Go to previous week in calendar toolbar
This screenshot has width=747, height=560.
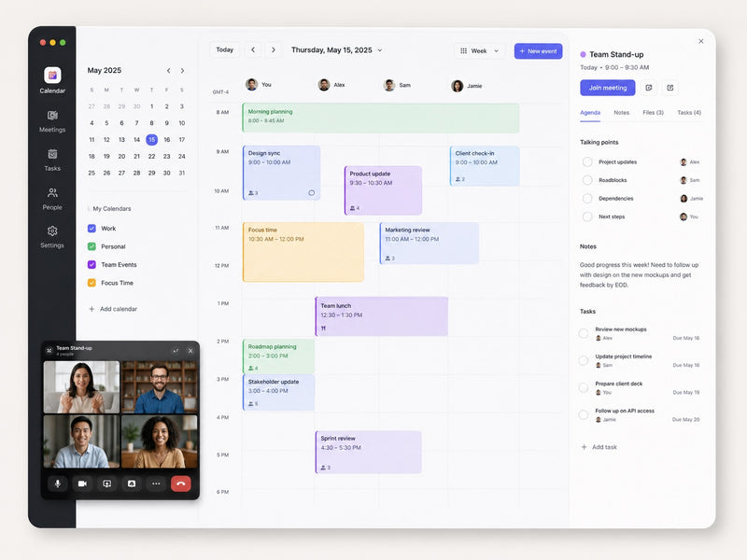pos(253,50)
